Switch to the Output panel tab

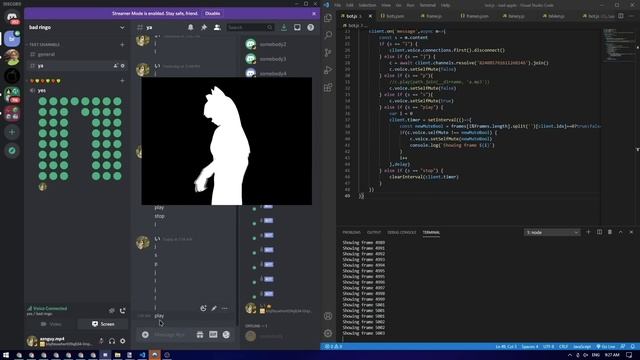pos(373,232)
